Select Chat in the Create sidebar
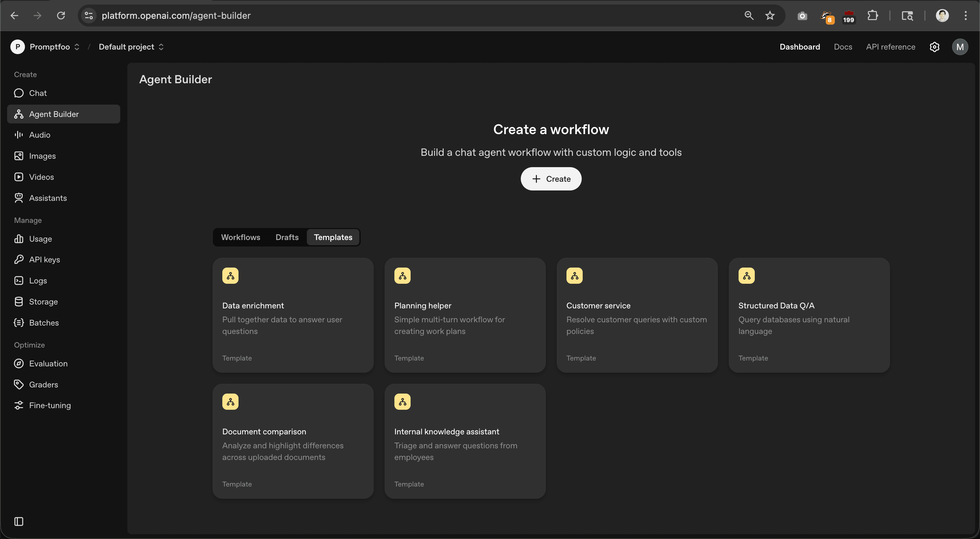Viewport: 980px width, 539px height. 38,93
